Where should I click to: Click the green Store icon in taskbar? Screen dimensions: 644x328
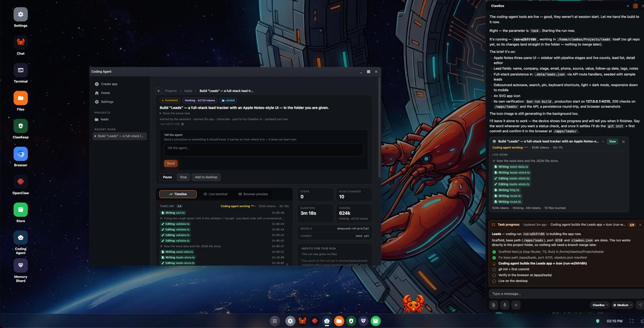375,321
